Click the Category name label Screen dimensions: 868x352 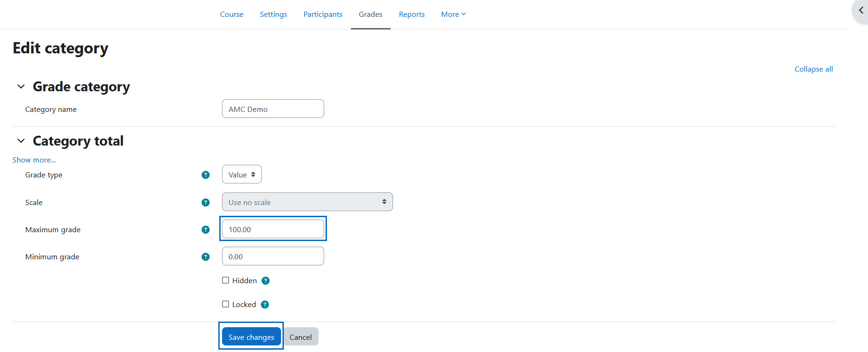(51, 109)
